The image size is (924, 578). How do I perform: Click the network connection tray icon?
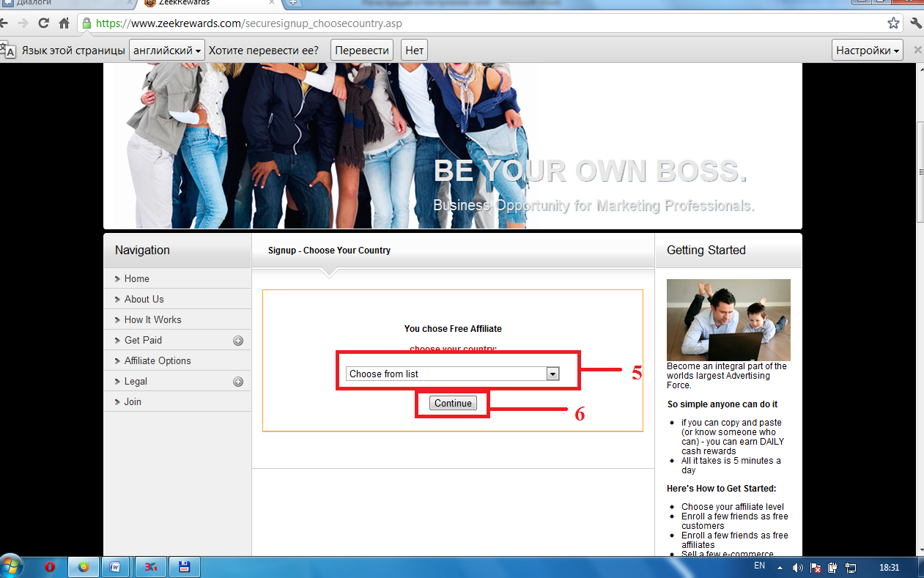pos(851,568)
